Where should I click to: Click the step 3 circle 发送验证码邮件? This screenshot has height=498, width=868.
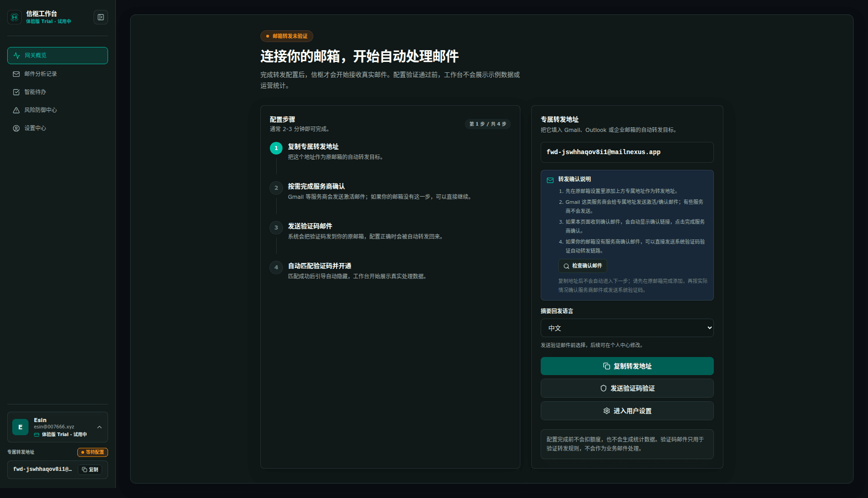[276, 228]
